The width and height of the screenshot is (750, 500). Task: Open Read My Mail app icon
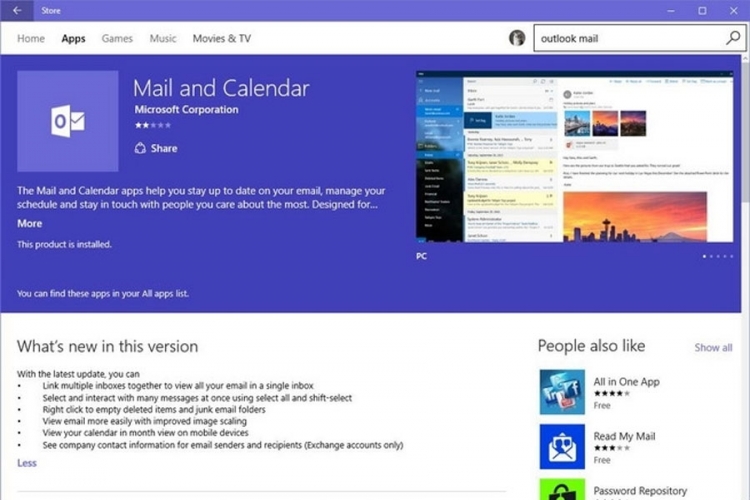562,446
